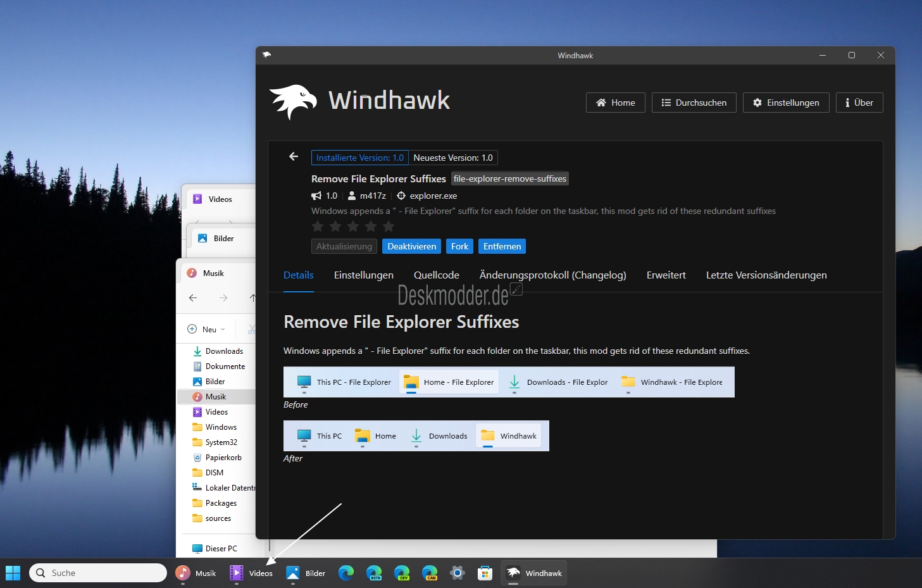Open Windows folder in Explorer sidebar
Image resolution: width=922 pixels, height=588 pixels.
point(217,427)
